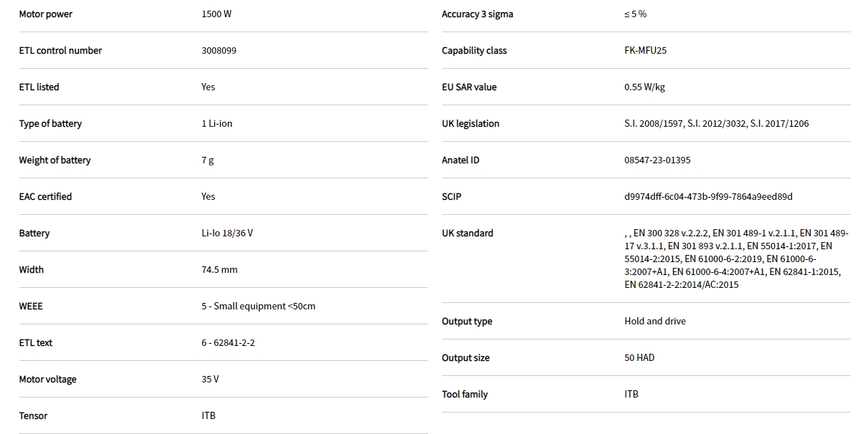Screen dimensions: 868x434
Task: Click the Weight of battery label
Action: pyautogui.click(x=54, y=160)
